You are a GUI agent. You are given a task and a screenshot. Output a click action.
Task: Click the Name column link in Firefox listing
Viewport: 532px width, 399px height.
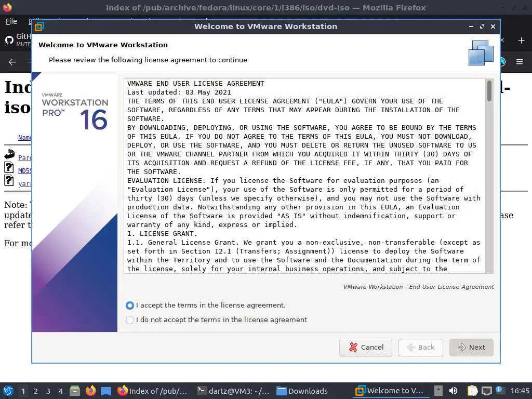coord(25,137)
